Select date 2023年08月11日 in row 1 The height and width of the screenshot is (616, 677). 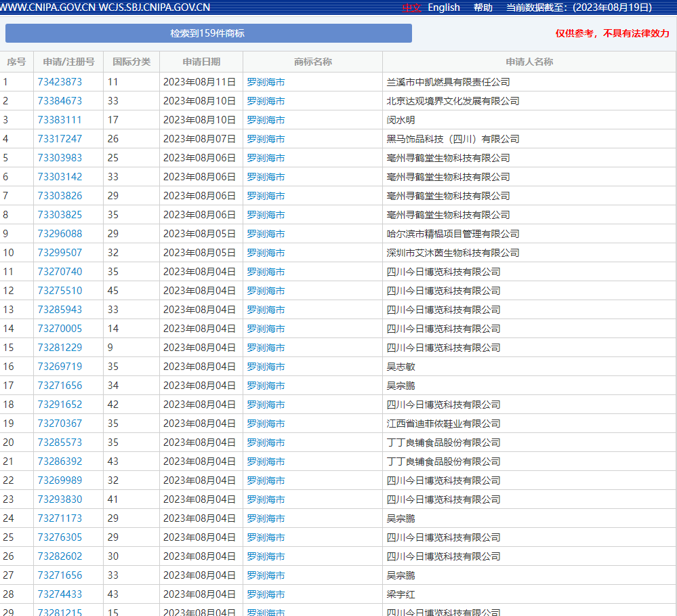199,82
